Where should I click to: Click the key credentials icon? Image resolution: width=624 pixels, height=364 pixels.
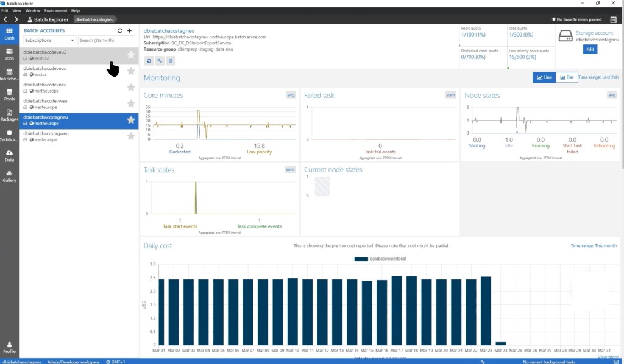tap(160, 60)
